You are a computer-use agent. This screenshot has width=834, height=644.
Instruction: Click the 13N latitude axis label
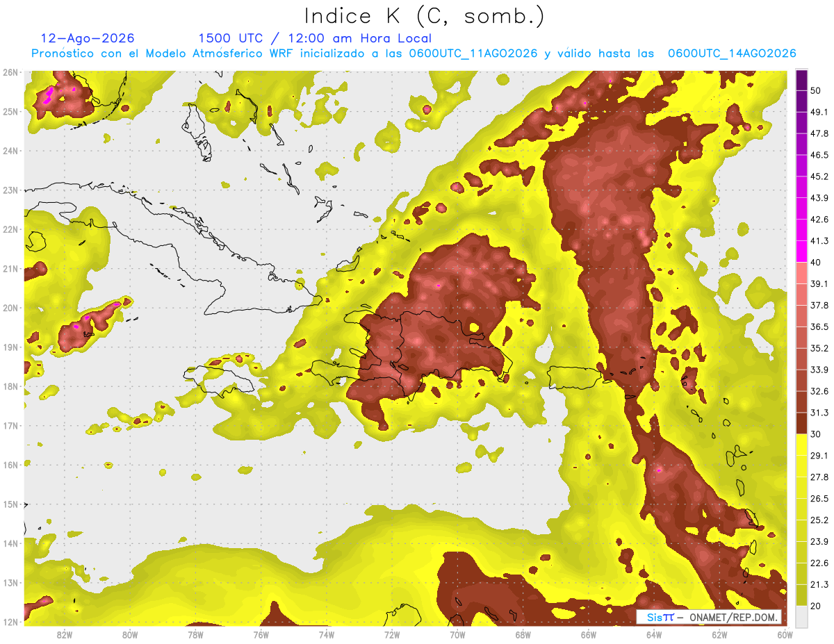click(x=10, y=582)
